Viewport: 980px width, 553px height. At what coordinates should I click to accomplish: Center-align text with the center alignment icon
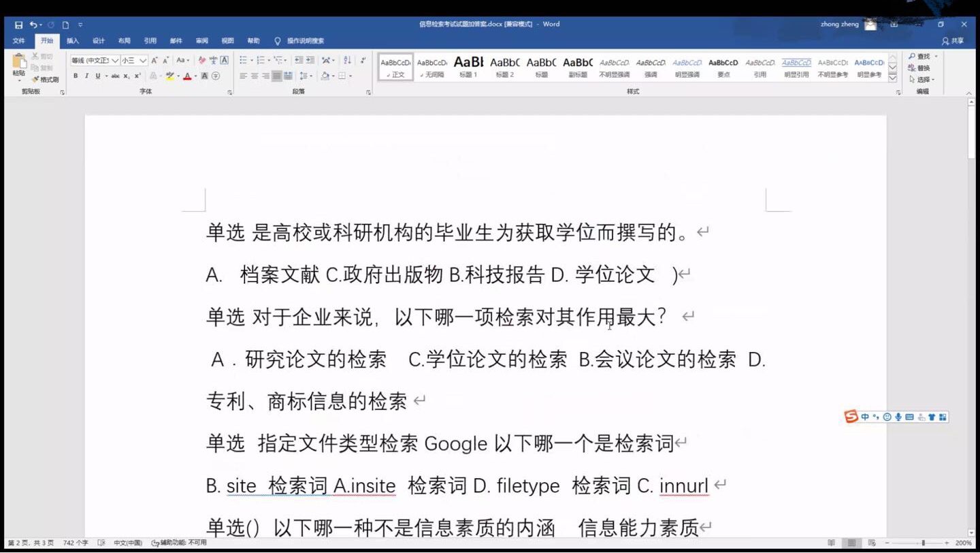(255, 76)
